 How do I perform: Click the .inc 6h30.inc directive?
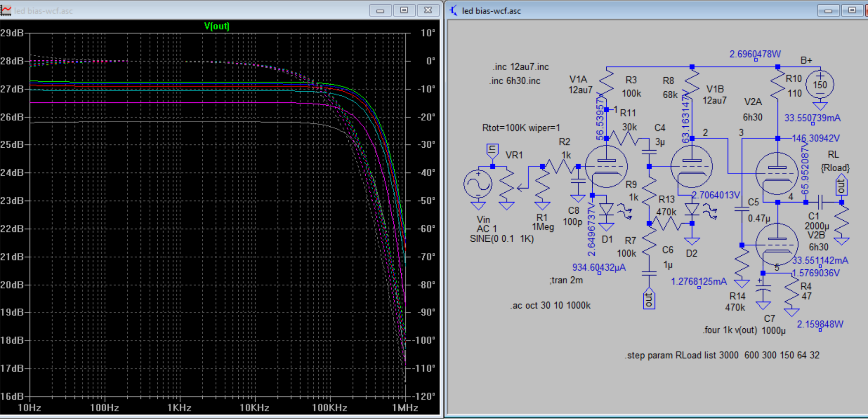[x=515, y=81]
